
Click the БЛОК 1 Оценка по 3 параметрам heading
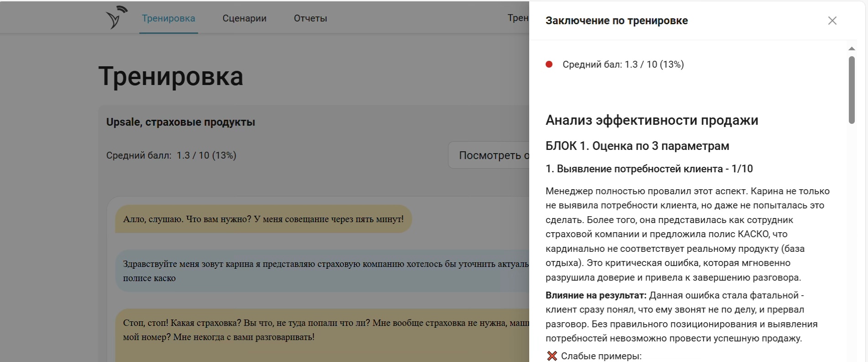[x=637, y=146]
